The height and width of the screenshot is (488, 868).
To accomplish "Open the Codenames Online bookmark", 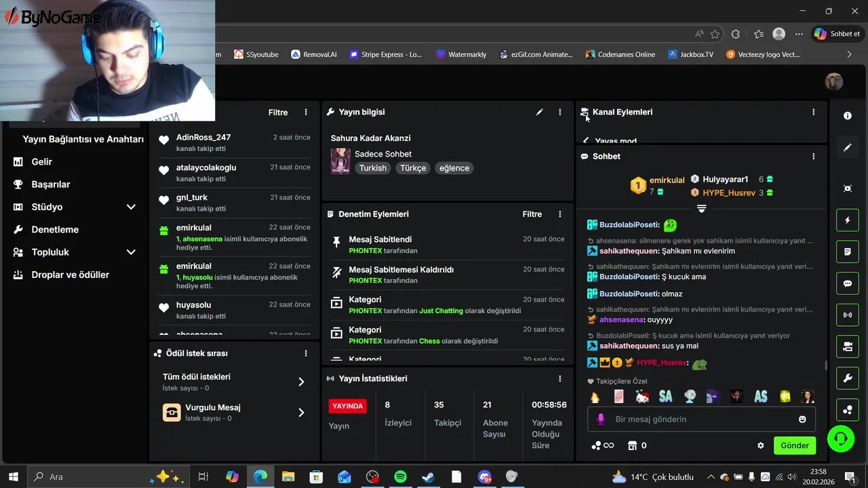I will coord(620,54).
